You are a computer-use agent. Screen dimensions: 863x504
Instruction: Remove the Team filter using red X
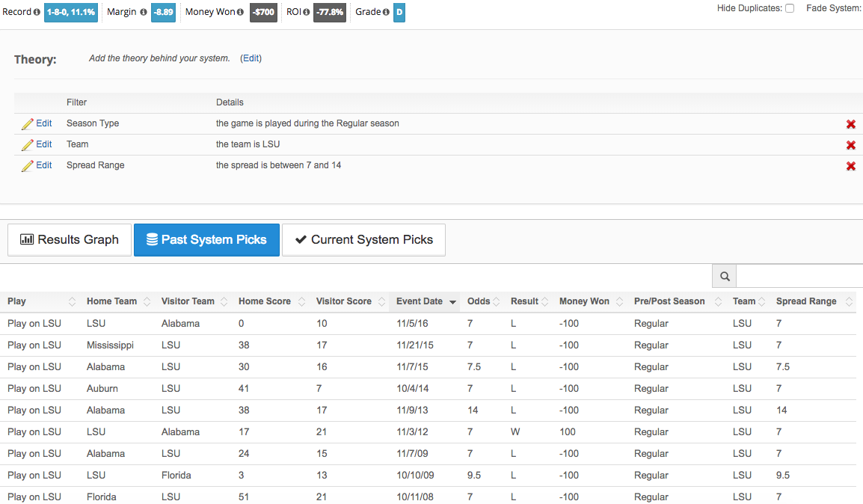point(851,145)
